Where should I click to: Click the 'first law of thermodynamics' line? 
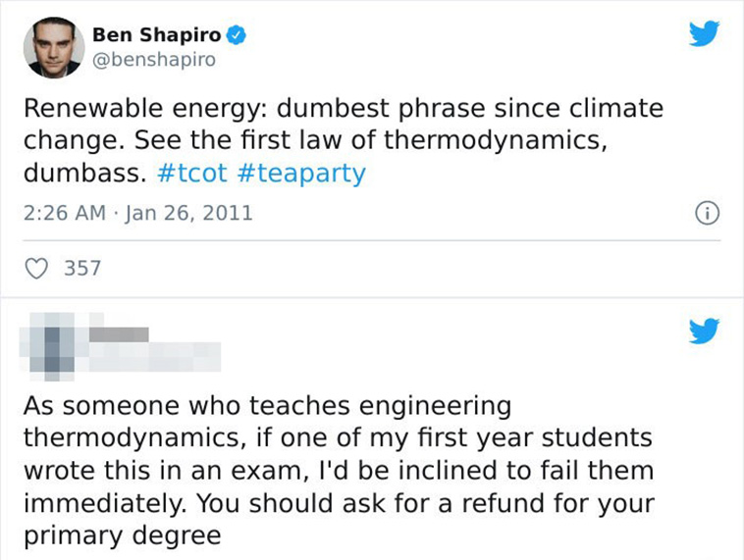315,140
